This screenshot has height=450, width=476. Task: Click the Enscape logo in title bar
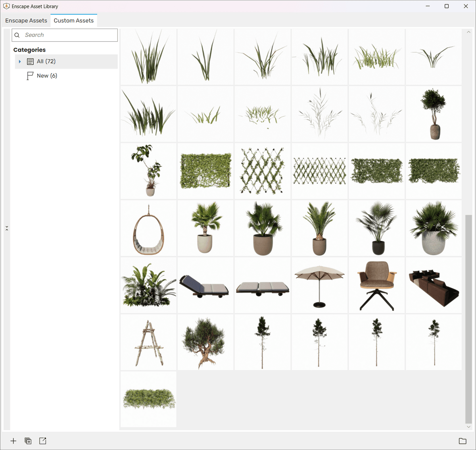(x=6, y=6)
